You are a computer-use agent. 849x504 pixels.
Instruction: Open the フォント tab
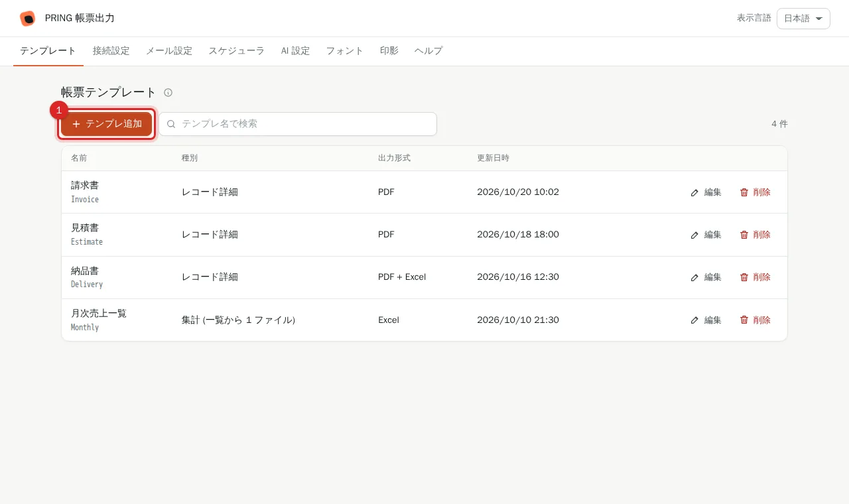345,51
